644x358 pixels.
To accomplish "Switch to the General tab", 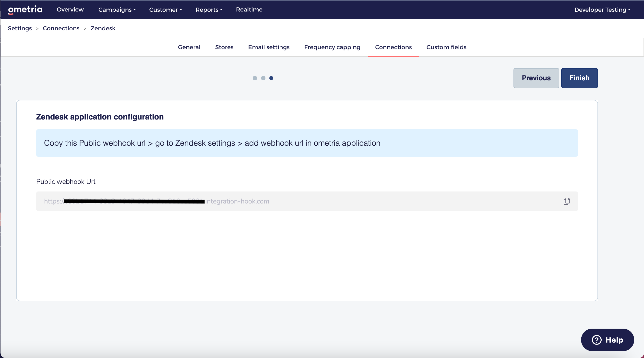I will 189,47.
